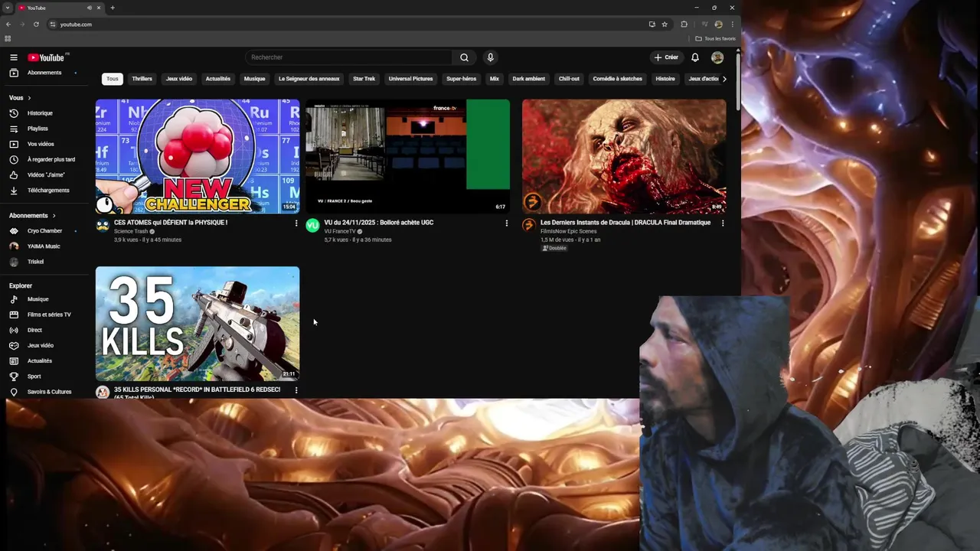This screenshot has width=980, height=551.
Task: Select the Dark ambient filter chip
Action: tap(529, 79)
